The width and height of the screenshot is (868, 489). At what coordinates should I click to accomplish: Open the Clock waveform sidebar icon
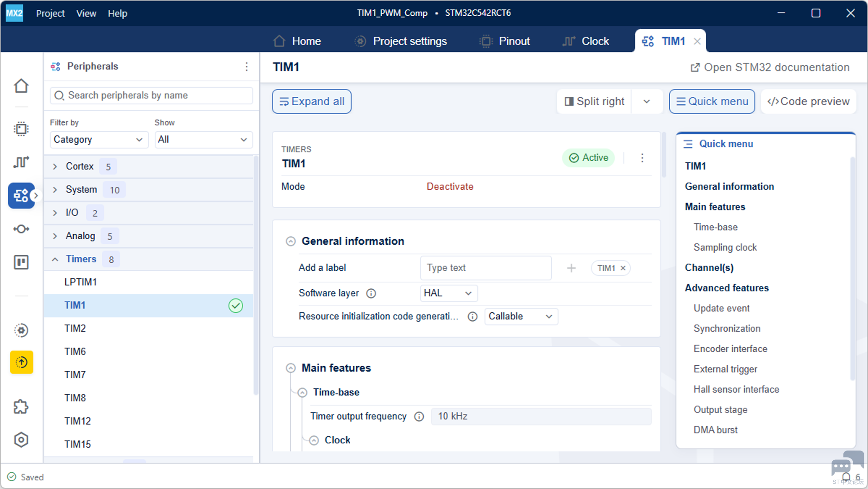pyautogui.click(x=21, y=162)
